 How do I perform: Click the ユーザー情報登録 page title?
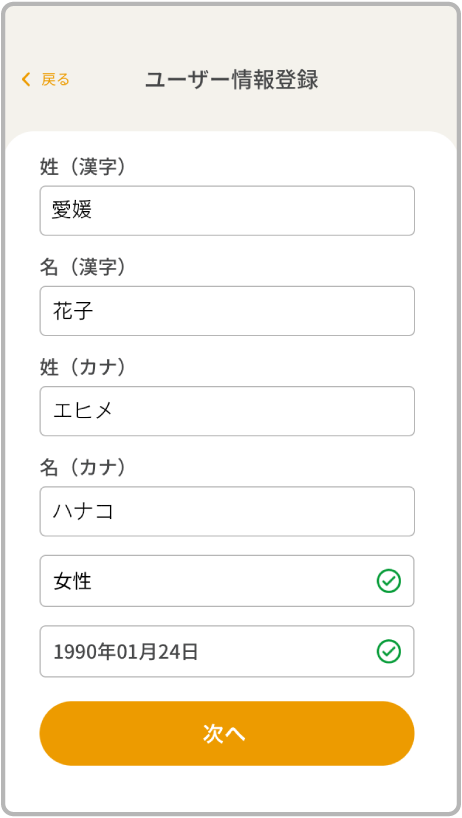(x=232, y=80)
